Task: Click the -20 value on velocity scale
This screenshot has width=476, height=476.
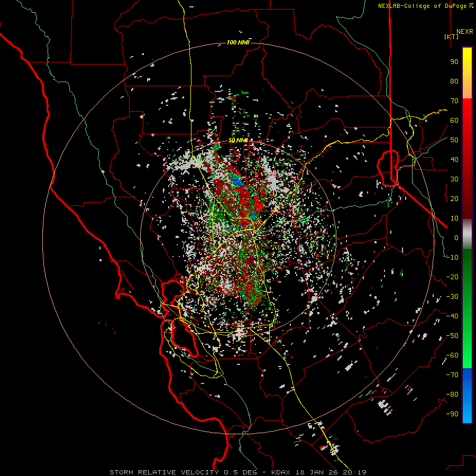Action: click(452, 277)
